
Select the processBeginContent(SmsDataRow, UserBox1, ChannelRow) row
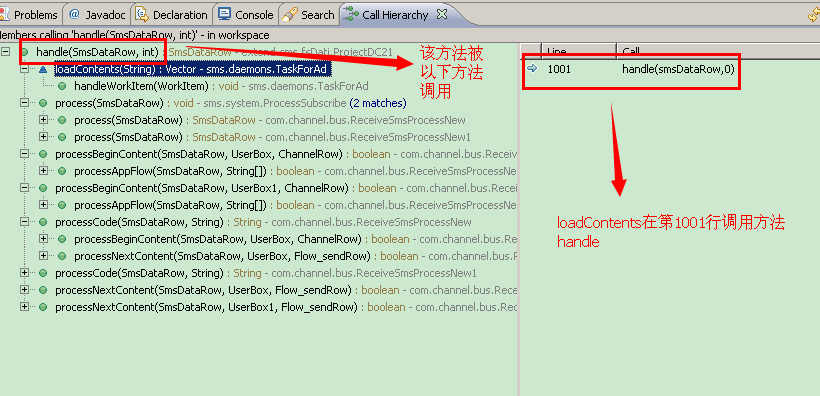pyautogui.click(x=286, y=188)
